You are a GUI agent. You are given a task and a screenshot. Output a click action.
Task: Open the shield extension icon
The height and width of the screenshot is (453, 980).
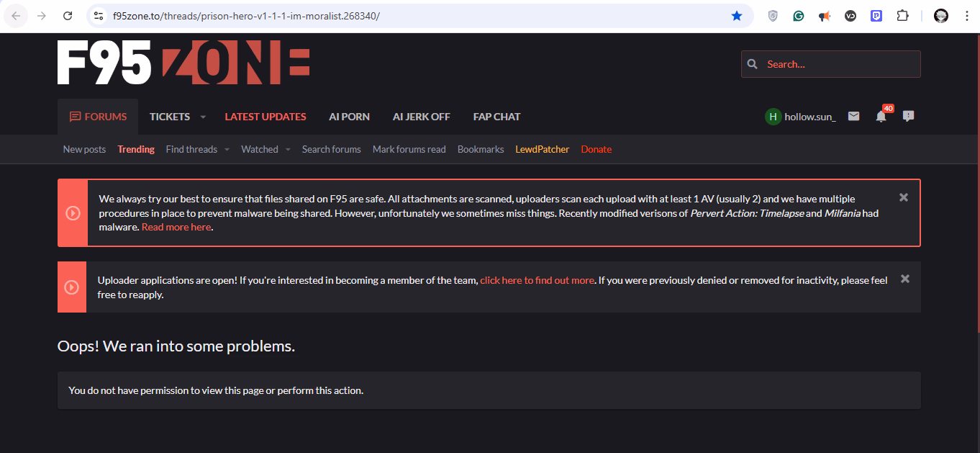pyautogui.click(x=773, y=16)
